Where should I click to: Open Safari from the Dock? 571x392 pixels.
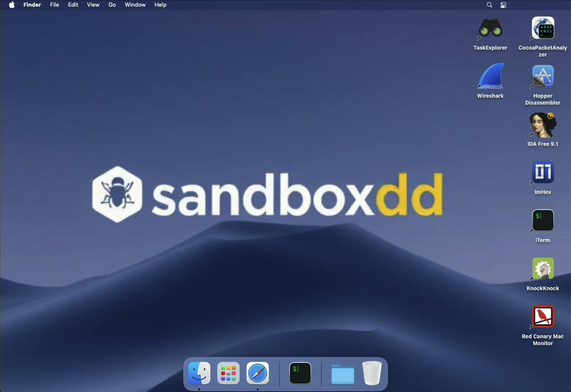coord(257,373)
